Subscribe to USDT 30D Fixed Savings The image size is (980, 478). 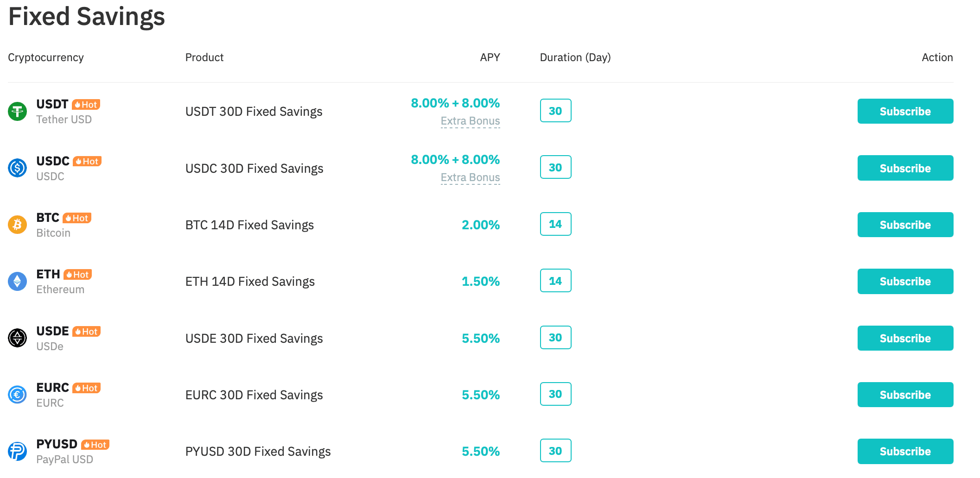pyautogui.click(x=905, y=111)
